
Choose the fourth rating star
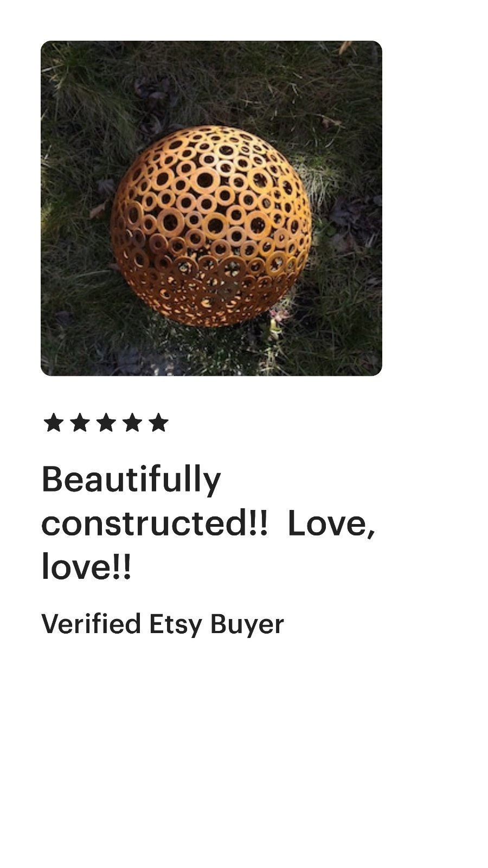coord(132,423)
